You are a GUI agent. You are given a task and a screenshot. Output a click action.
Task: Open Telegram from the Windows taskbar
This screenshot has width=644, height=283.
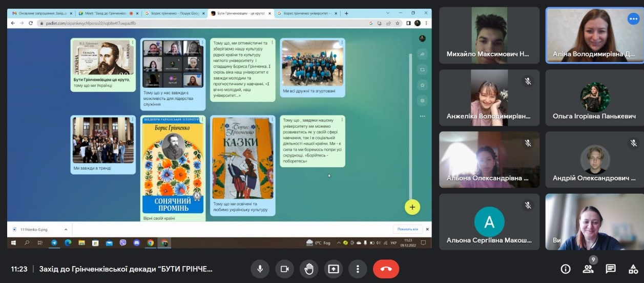pos(54,242)
